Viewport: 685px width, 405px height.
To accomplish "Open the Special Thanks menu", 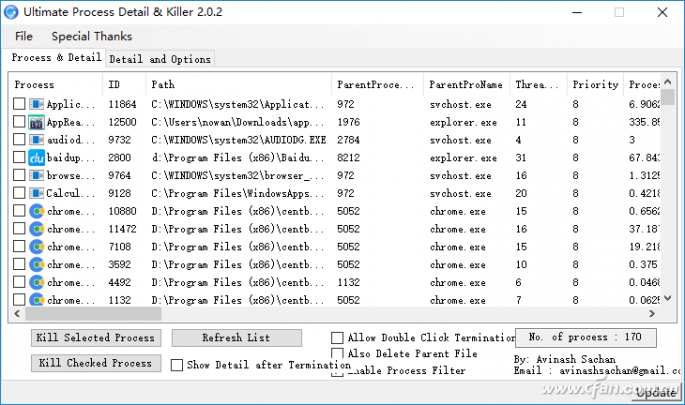I will point(92,36).
